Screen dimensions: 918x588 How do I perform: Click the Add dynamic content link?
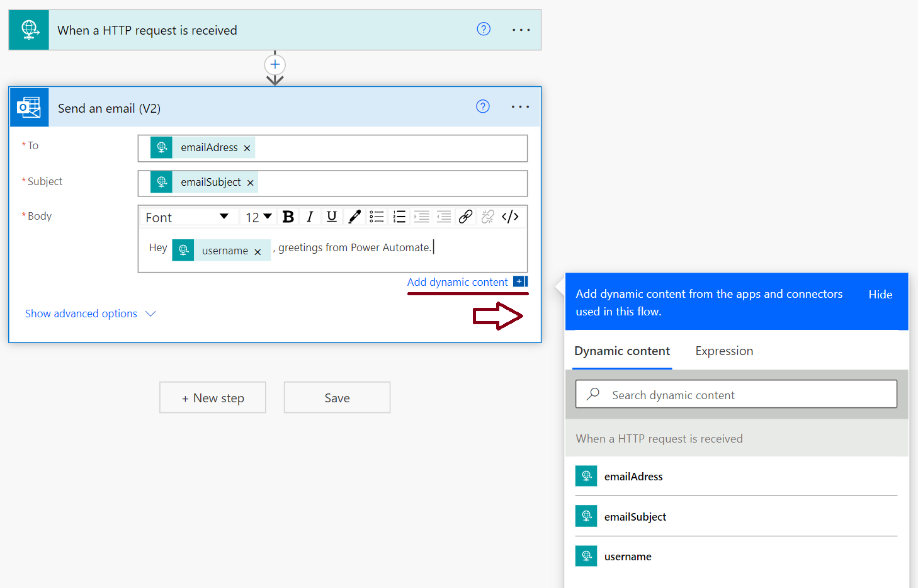(x=457, y=282)
